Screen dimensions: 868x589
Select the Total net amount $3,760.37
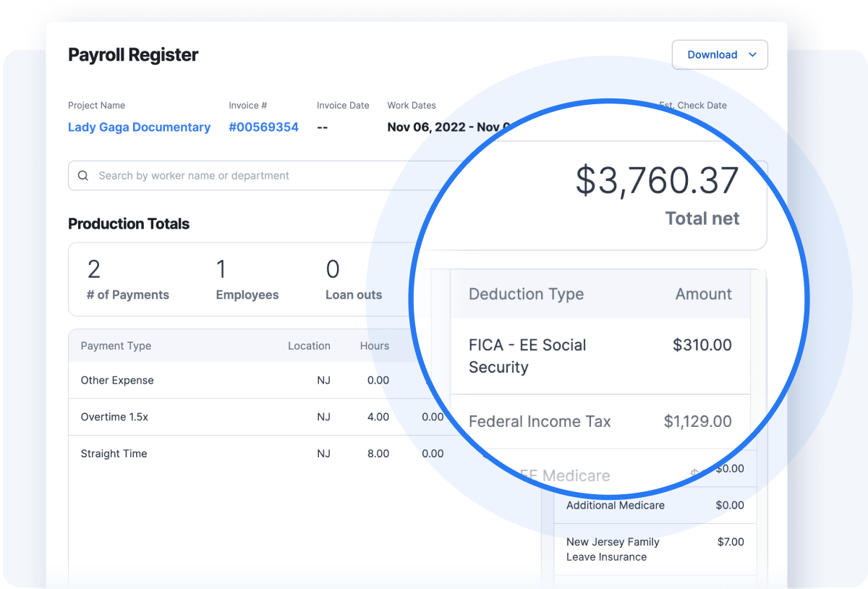[657, 180]
